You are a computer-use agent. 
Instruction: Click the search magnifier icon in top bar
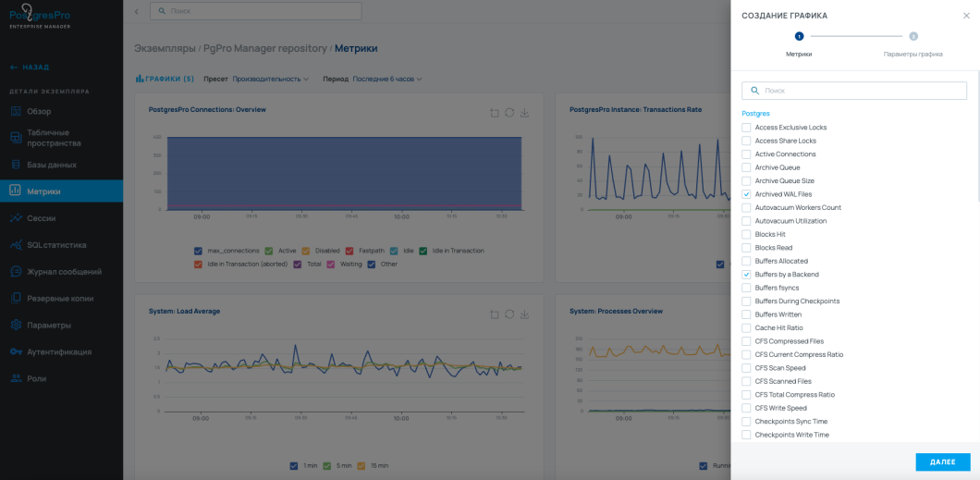coord(163,11)
